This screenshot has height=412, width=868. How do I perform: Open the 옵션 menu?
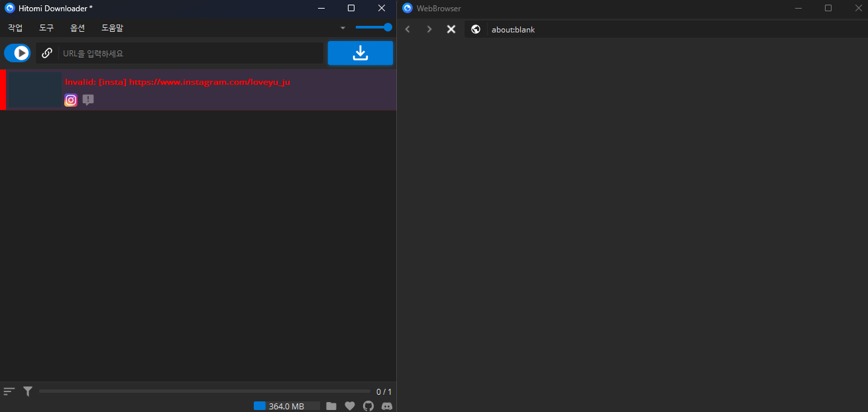click(x=77, y=28)
